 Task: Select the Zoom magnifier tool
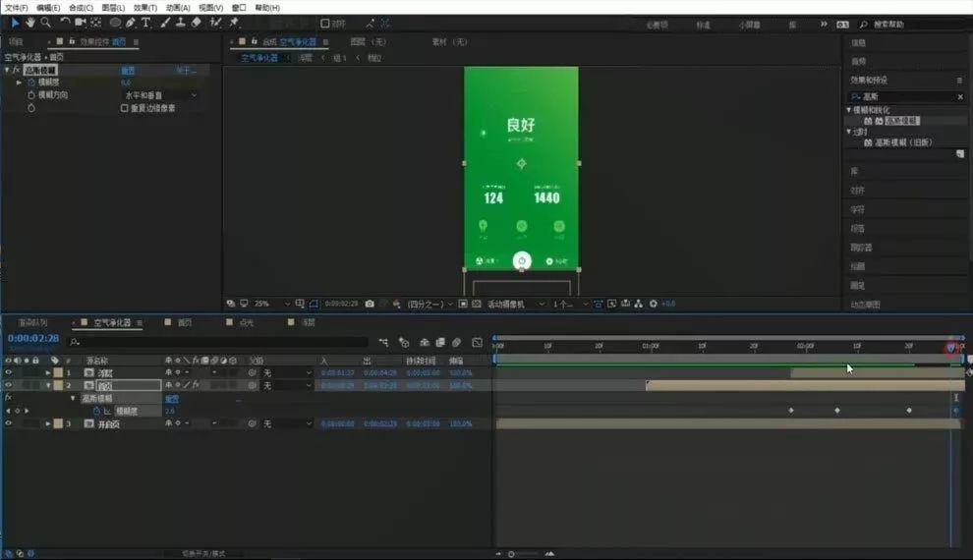tap(45, 23)
